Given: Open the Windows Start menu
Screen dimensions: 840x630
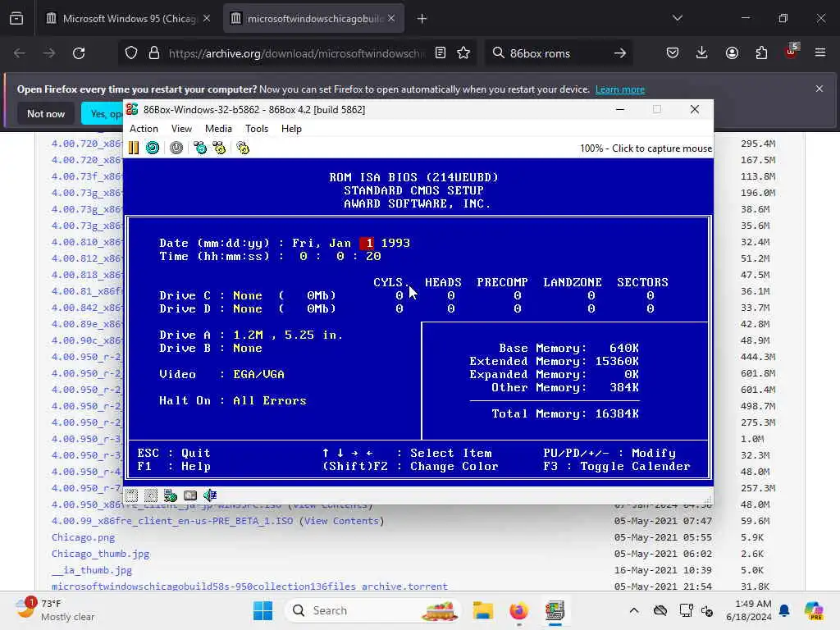Looking at the screenshot, I should (x=262, y=610).
